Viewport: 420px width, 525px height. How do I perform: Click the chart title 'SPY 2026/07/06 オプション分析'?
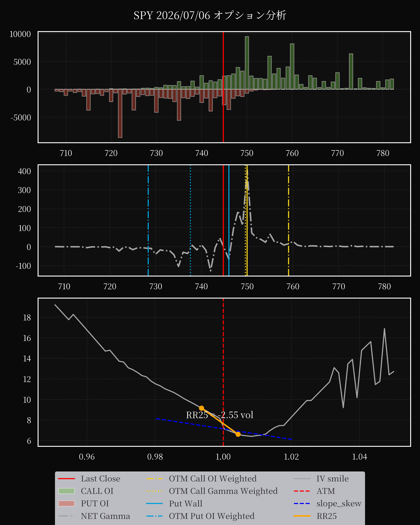[210, 15]
